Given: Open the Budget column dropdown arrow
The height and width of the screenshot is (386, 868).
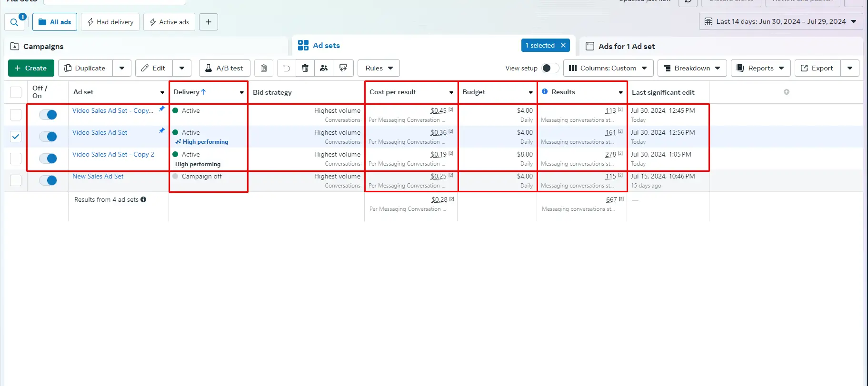Looking at the screenshot, I should (x=531, y=92).
